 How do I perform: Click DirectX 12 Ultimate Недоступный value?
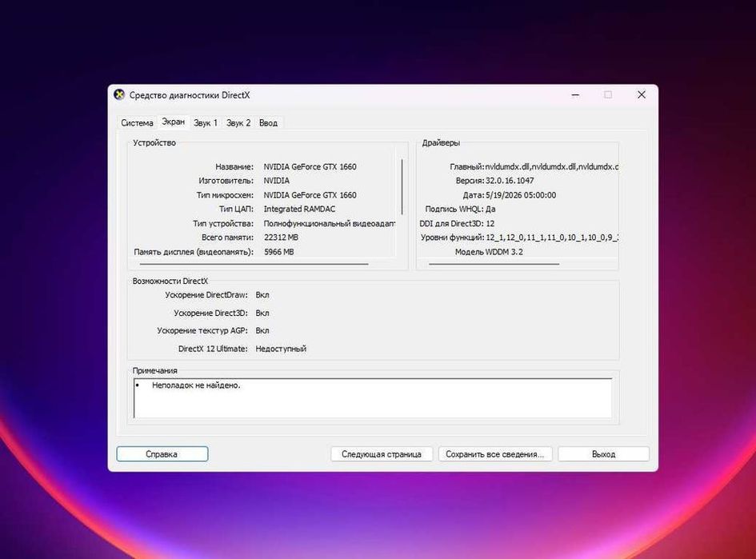tap(281, 349)
